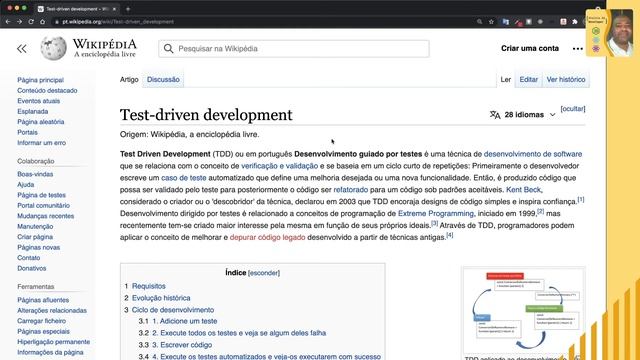The image size is (640, 360).
Task: Go back with browser back arrow
Action: tap(8, 22)
